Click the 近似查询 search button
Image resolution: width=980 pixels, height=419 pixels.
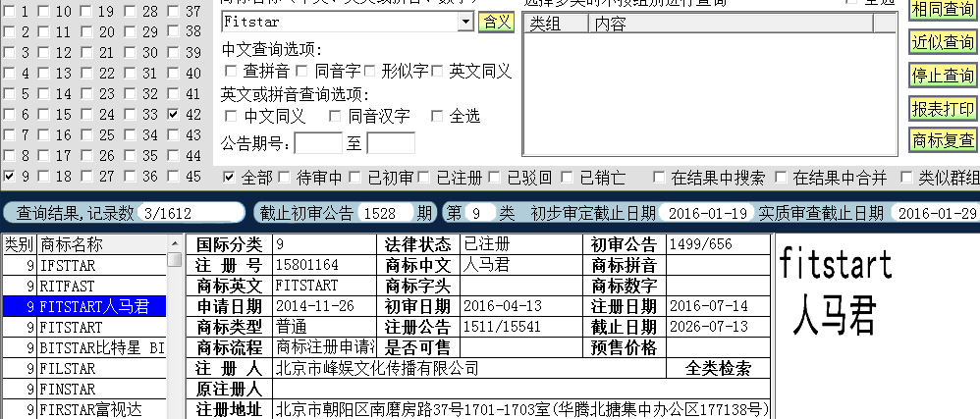click(x=942, y=42)
